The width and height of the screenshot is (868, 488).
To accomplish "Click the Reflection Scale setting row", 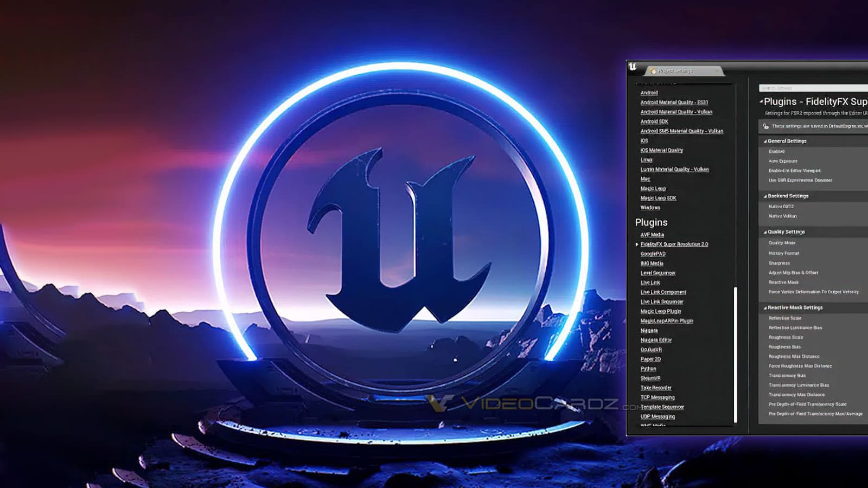I will 813,318.
